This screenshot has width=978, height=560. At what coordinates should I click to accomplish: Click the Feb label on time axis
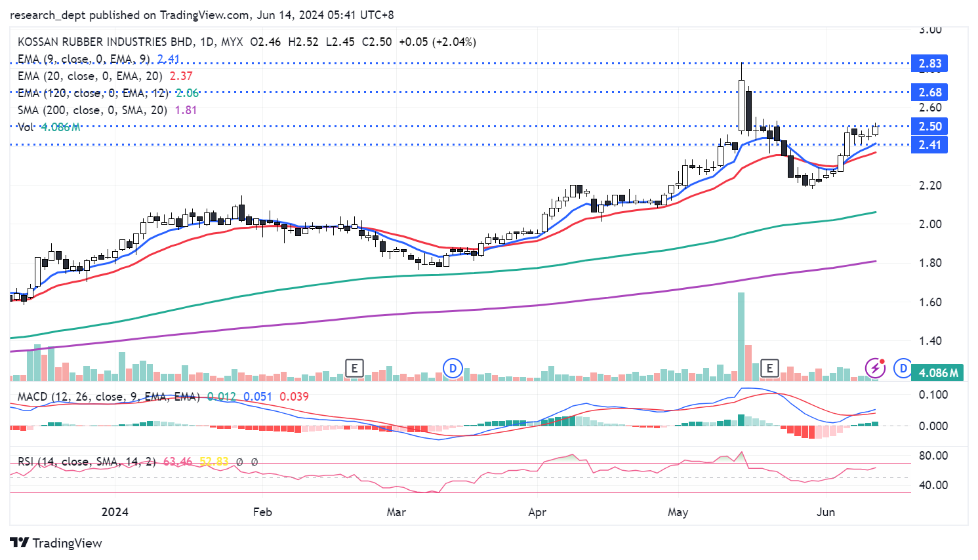pos(262,512)
